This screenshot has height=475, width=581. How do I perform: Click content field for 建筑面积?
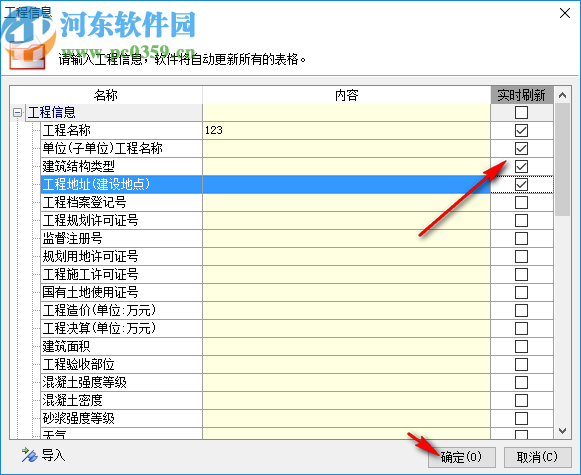pos(346,346)
